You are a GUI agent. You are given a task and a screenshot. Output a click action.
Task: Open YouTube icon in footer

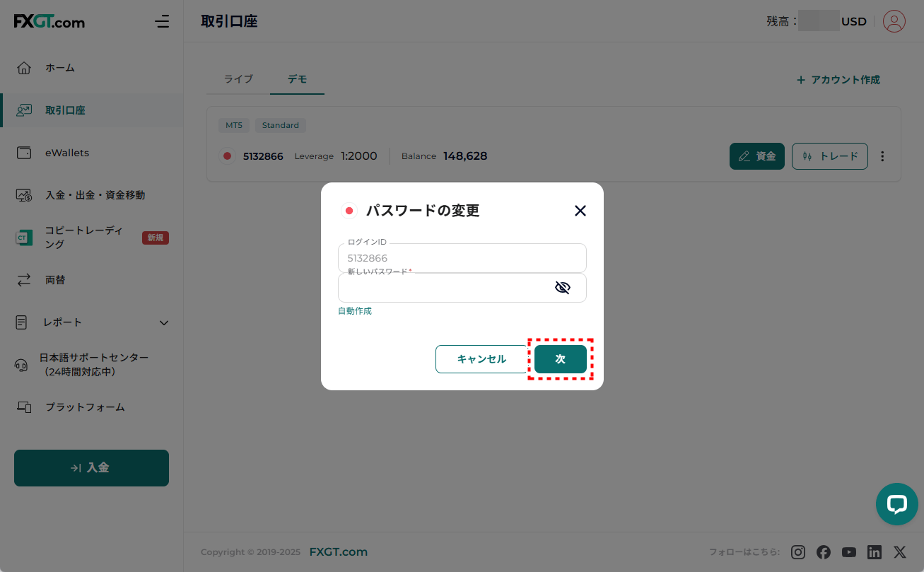(x=849, y=552)
